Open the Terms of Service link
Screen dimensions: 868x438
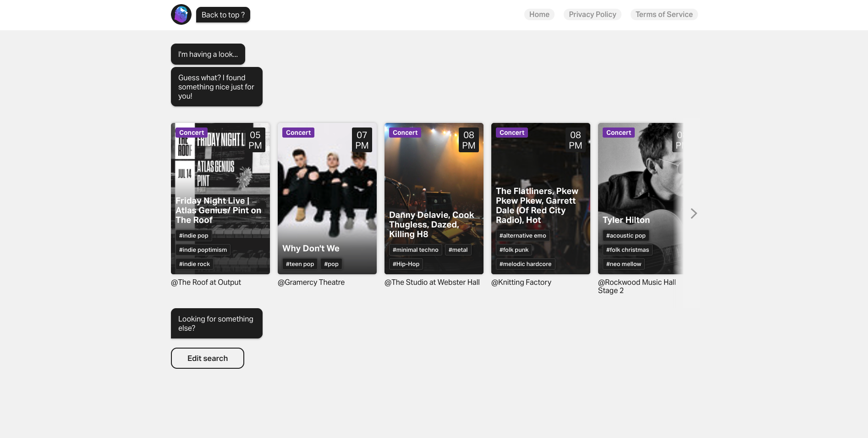[x=664, y=14]
